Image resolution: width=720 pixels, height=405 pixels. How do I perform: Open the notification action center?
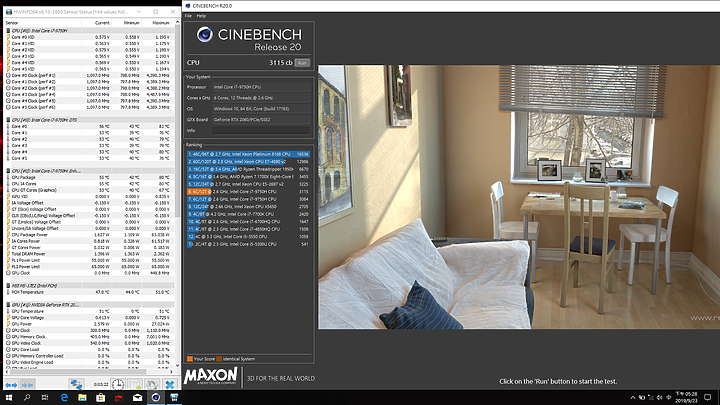708,398
